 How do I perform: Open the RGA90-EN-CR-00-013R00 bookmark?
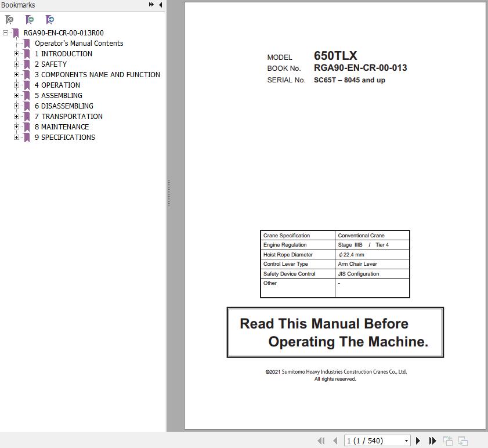click(x=63, y=32)
